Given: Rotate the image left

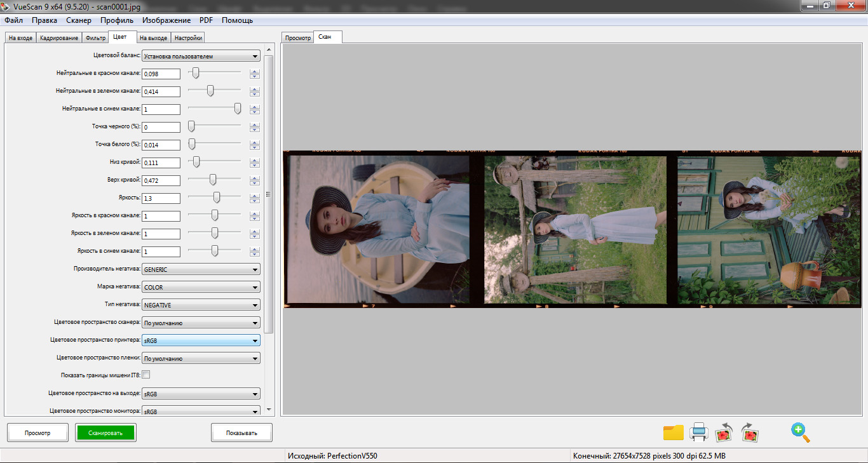Looking at the screenshot, I should [724, 433].
